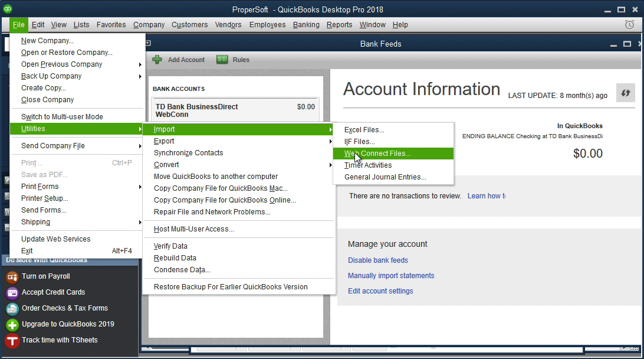
Task: Click the Add Account button label
Action: (186, 60)
